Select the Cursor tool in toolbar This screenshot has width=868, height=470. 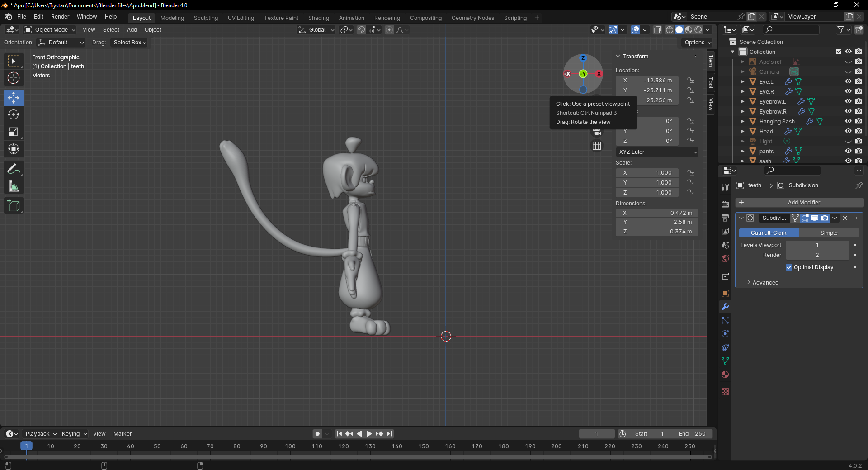pyautogui.click(x=14, y=78)
